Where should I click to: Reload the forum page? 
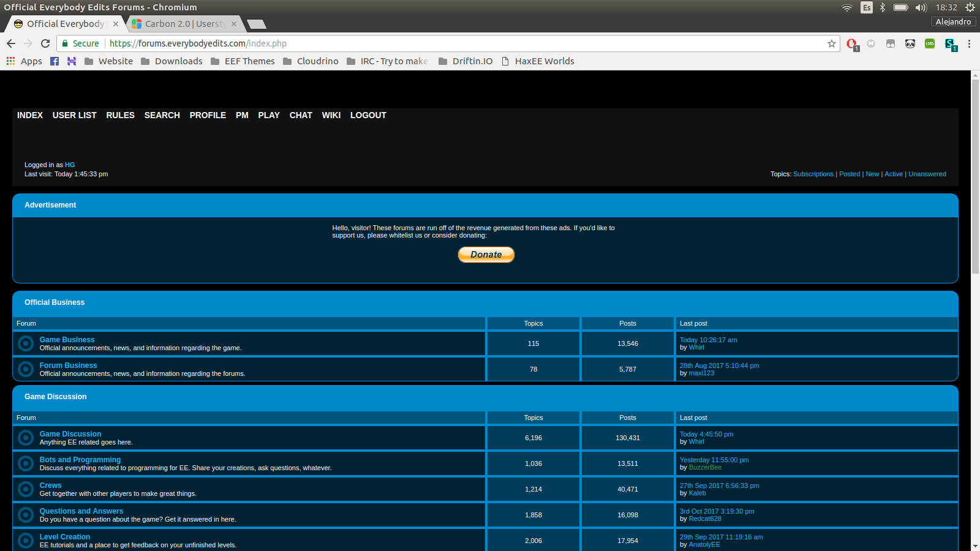45,43
